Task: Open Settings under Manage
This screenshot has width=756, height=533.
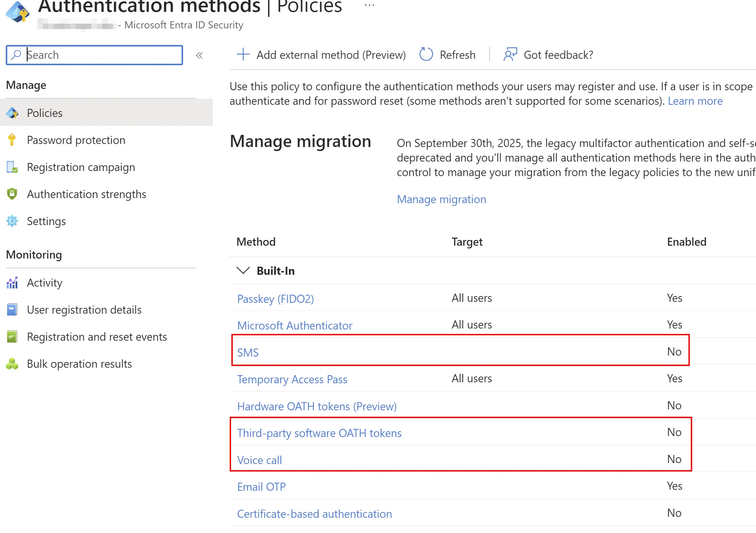Action: [46, 221]
